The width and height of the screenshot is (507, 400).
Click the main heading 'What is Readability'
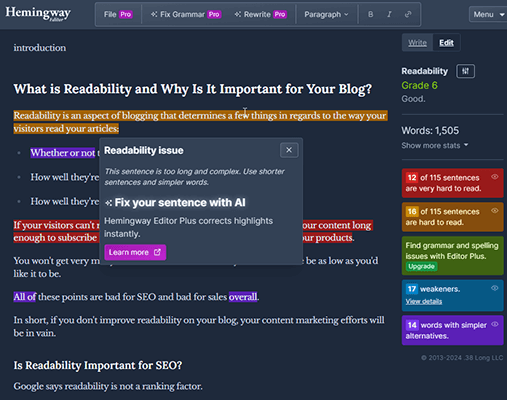coord(193,89)
